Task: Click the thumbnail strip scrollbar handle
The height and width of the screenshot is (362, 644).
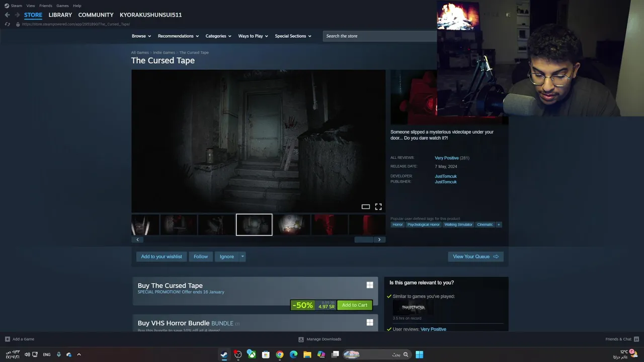Action: [364, 239]
